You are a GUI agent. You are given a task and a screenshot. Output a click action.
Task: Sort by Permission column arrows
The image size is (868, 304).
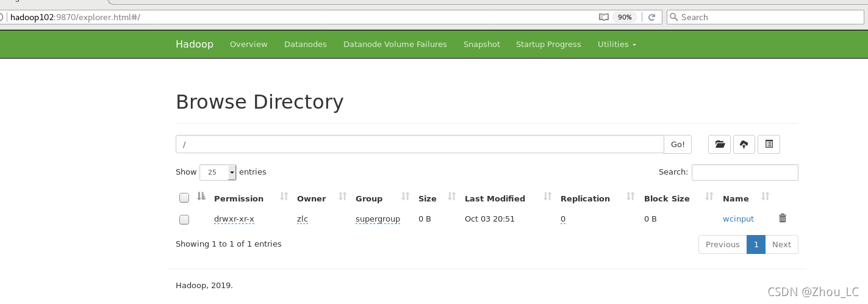tap(284, 197)
